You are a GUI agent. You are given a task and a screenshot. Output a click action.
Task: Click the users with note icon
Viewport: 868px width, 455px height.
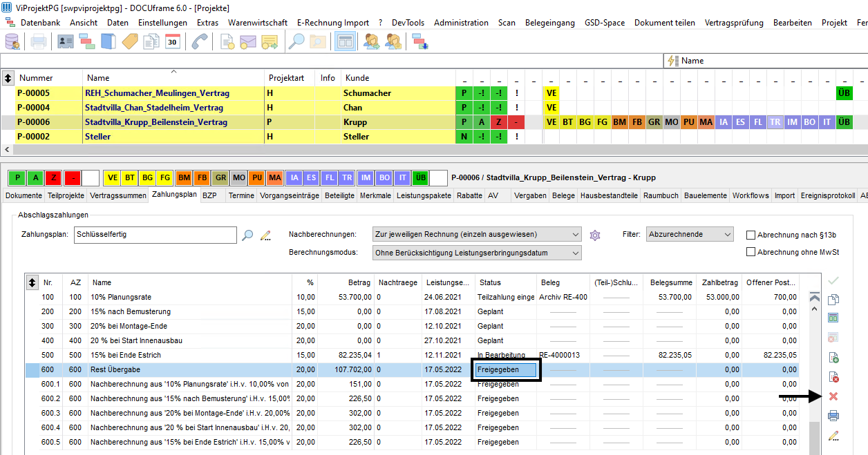pyautogui.click(x=393, y=41)
